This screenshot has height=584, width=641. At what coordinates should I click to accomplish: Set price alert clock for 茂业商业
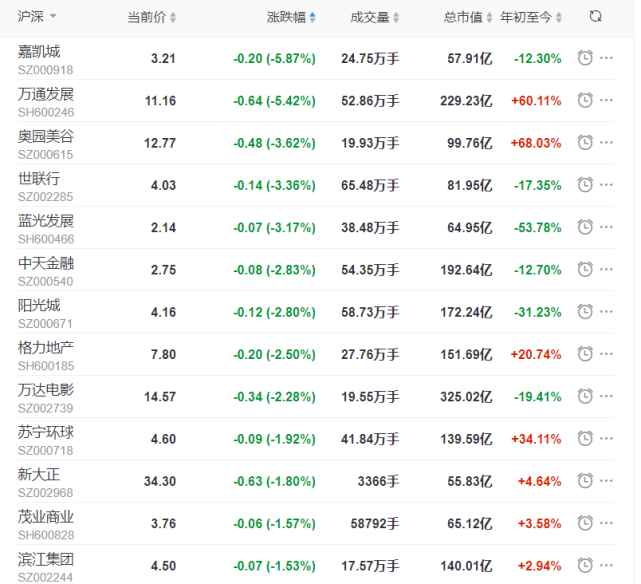pyautogui.click(x=585, y=523)
